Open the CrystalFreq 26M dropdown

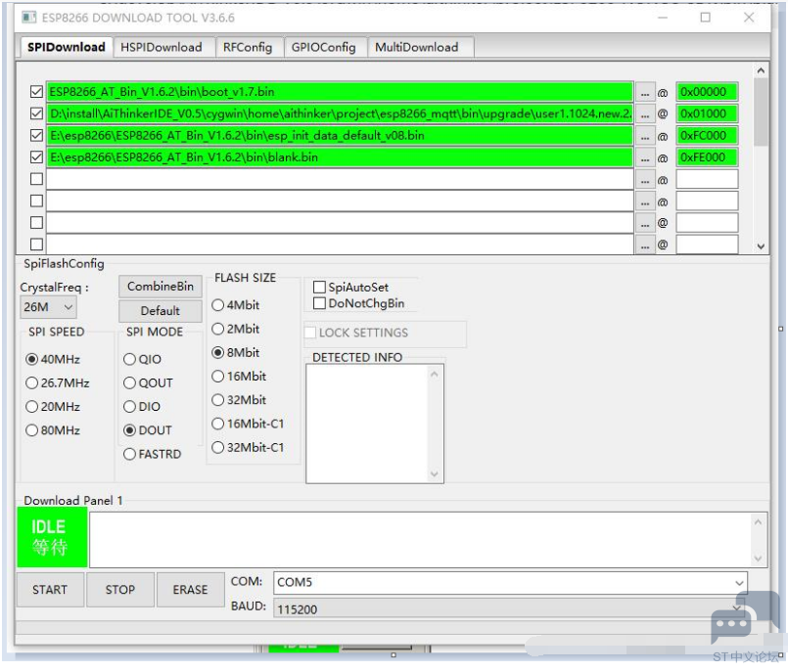(x=48, y=307)
